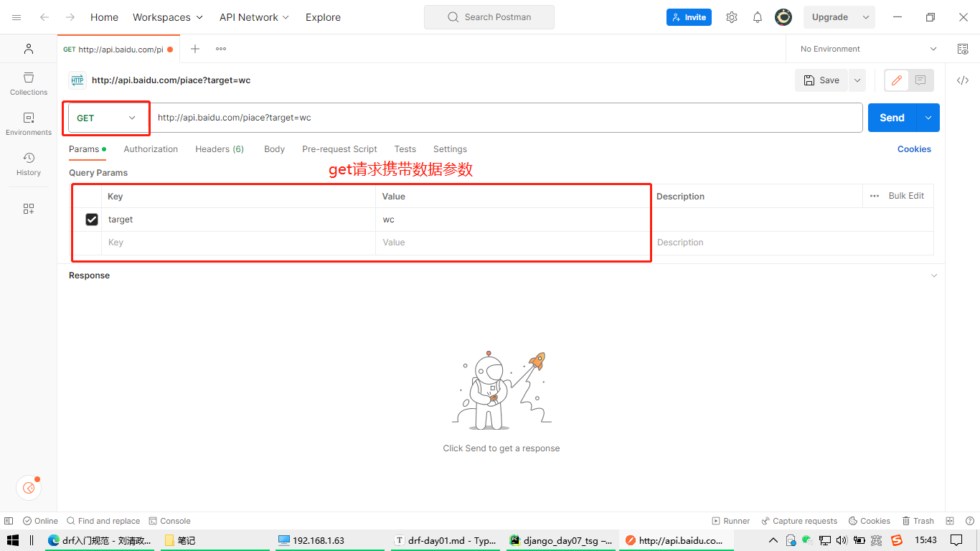Open the Save options dropdown arrow

[x=857, y=80]
